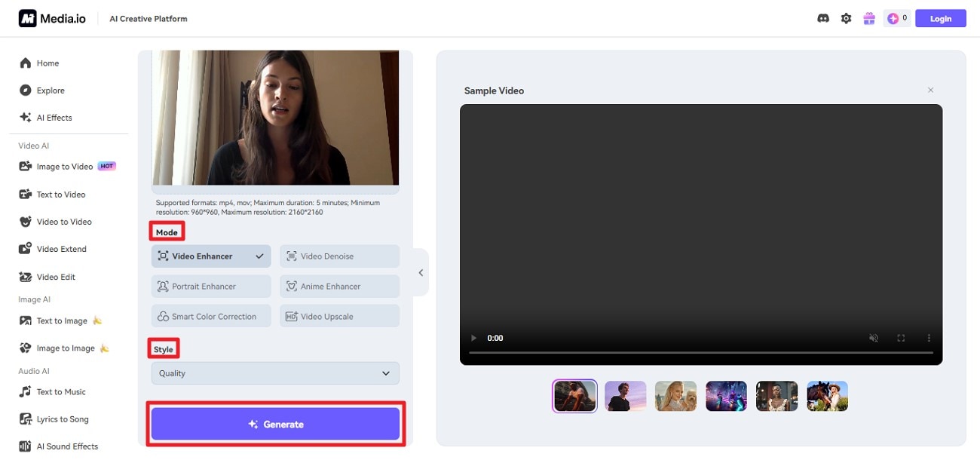This screenshot has width=980, height=460.
Task: Collapse the panel with left chevron
Action: click(x=421, y=272)
